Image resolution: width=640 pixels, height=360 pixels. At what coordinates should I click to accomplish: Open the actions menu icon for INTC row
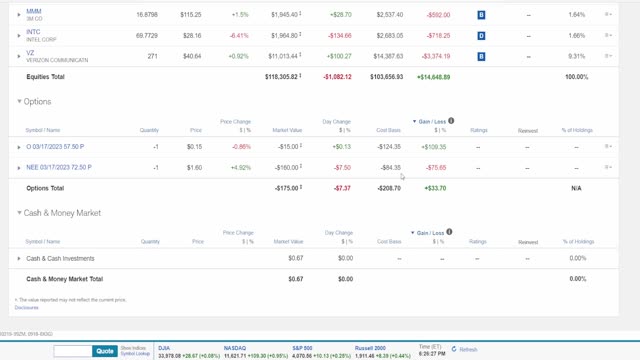pyautogui.click(x=608, y=35)
